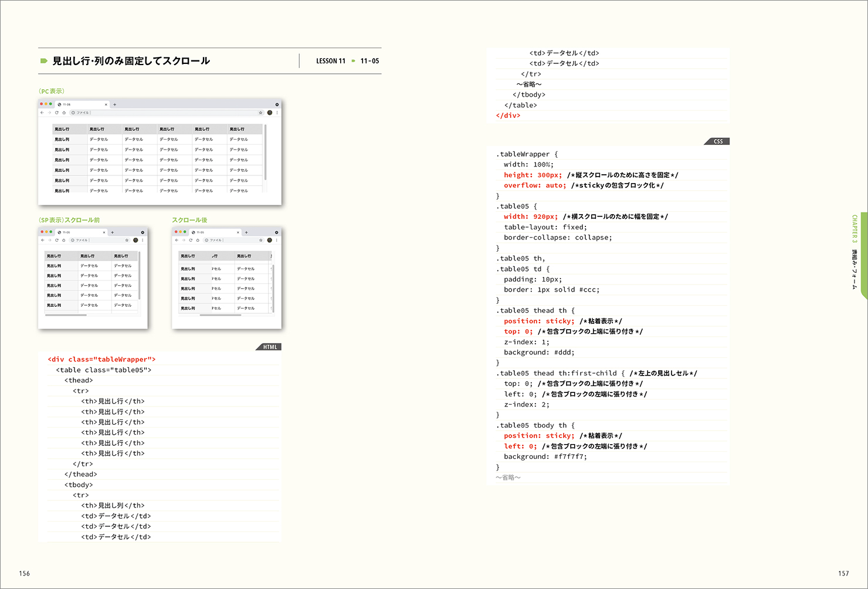This screenshot has height=589, width=868.
Task: Click bookmark star in the スクロール前 browser
Action: click(x=127, y=240)
